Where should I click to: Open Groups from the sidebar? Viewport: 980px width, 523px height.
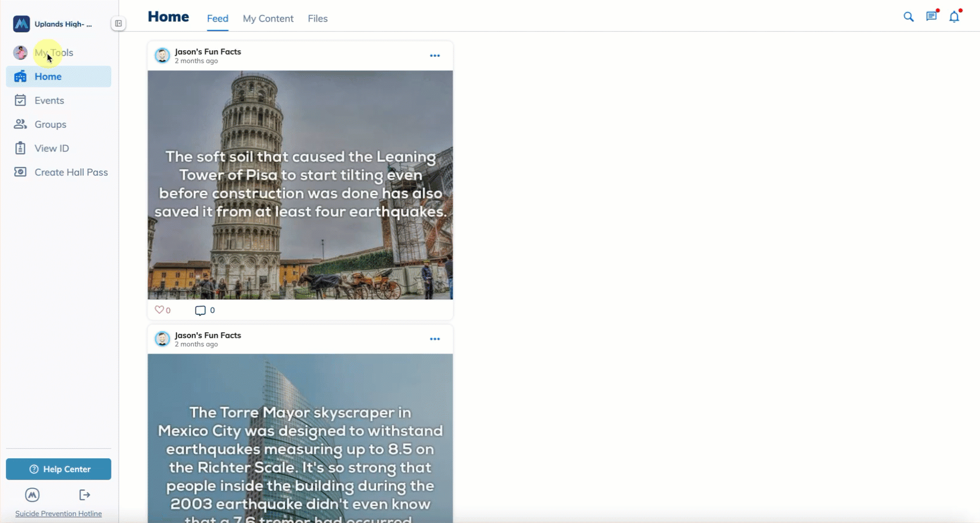[50, 124]
